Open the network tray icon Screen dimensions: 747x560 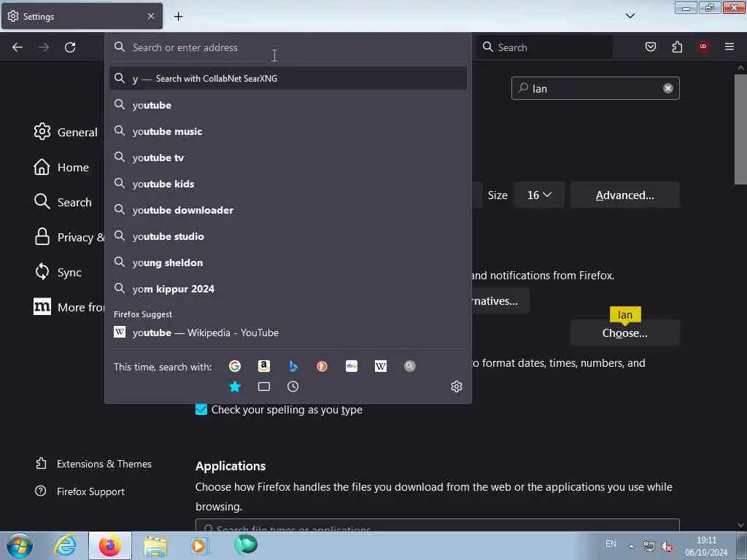(649, 546)
